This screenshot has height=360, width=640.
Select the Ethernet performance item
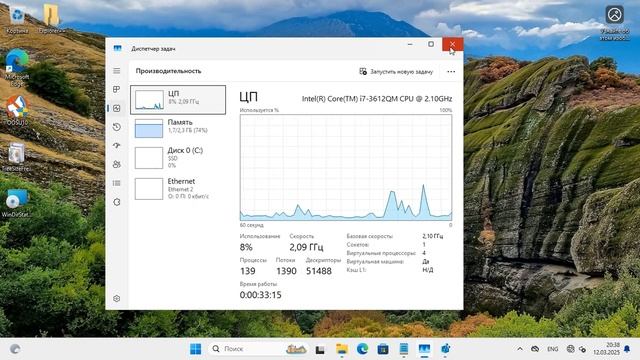(x=178, y=189)
